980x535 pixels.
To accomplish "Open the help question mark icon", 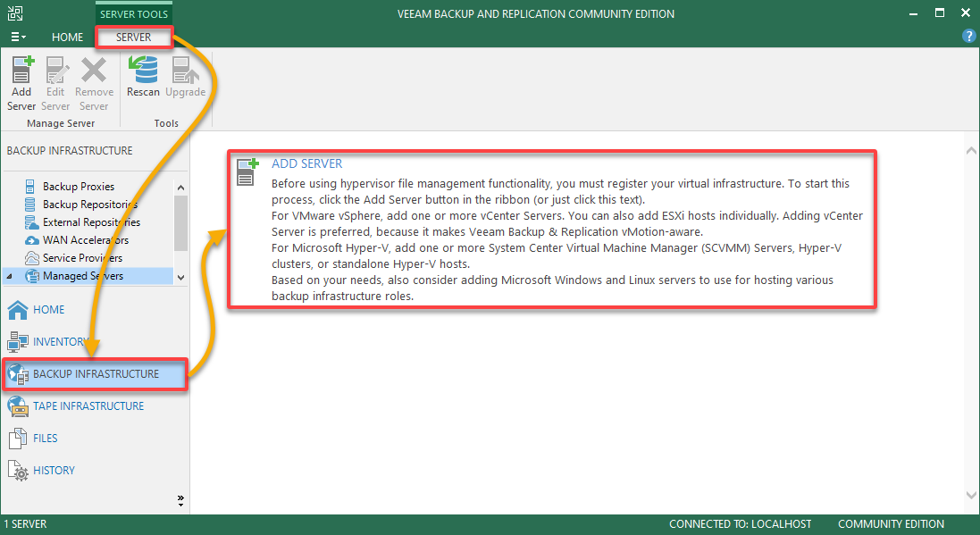I will point(968,37).
